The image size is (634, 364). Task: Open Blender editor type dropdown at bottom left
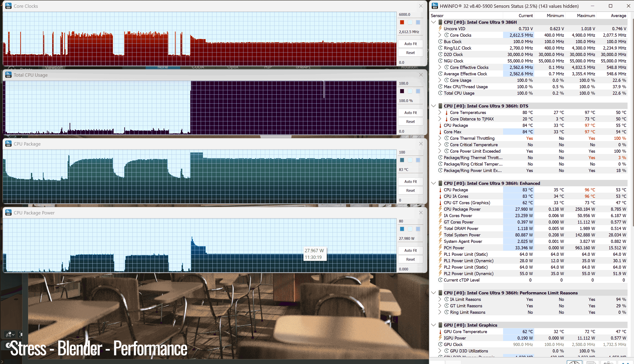(10, 334)
